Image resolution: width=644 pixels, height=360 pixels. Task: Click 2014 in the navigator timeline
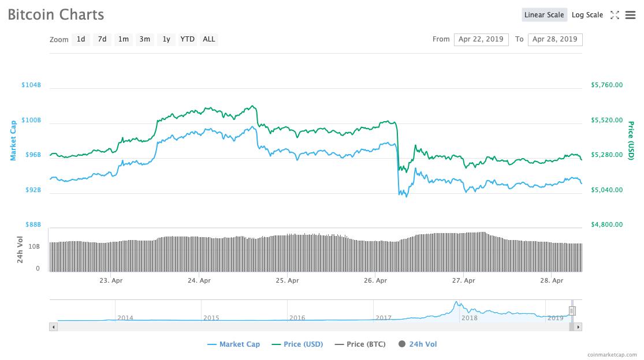coord(125,318)
